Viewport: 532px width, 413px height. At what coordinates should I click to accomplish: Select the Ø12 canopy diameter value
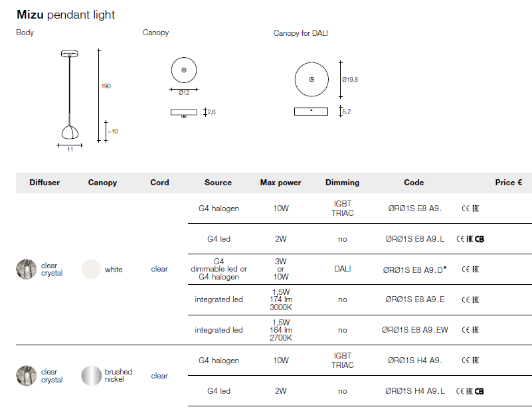click(184, 93)
